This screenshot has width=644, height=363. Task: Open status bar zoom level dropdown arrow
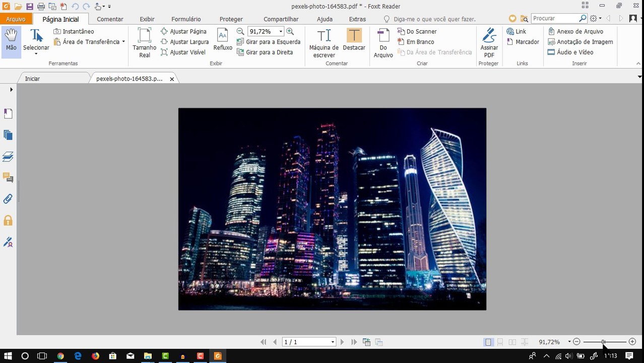click(569, 342)
